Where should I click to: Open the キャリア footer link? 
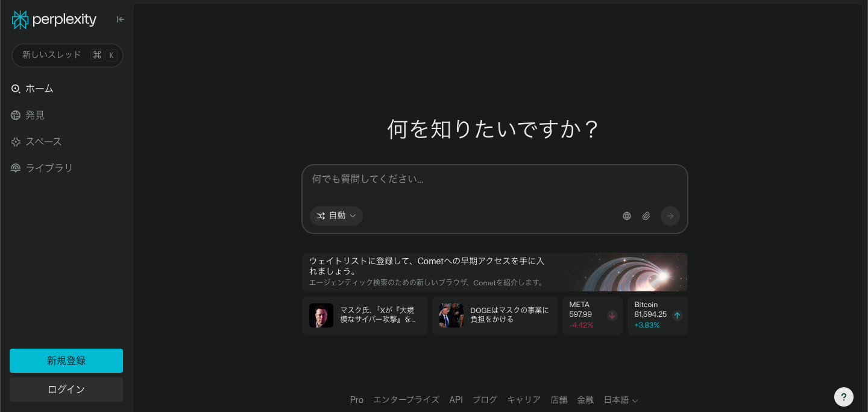(x=524, y=400)
